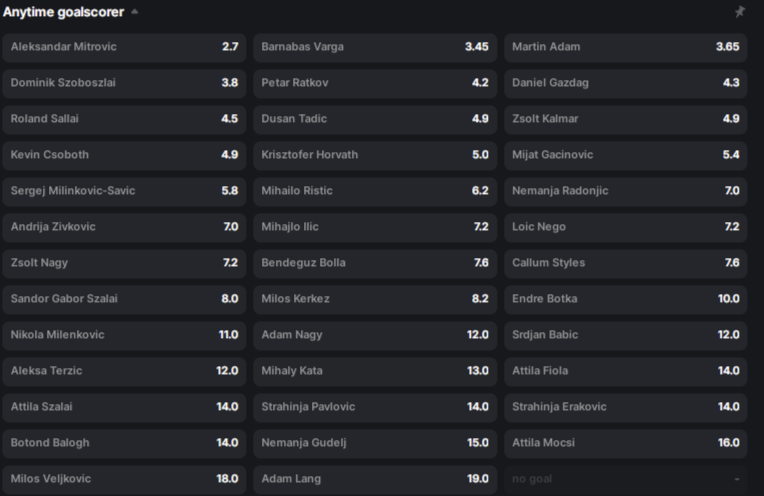The height and width of the screenshot is (496, 764).
Task: Add Loic Nego 7.2 selection
Action: coord(626,227)
